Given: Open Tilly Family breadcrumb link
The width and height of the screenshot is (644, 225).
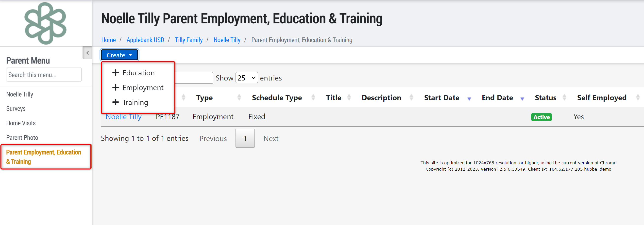Looking at the screenshot, I should 189,40.
